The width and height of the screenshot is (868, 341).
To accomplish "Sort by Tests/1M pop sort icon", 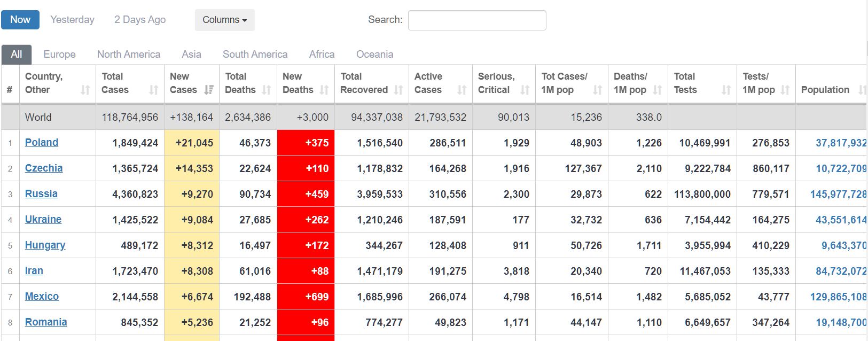I will point(785,90).
